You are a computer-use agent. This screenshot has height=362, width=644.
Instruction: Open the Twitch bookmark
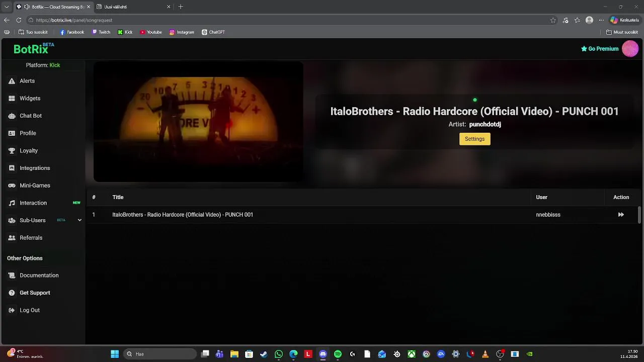101,32
